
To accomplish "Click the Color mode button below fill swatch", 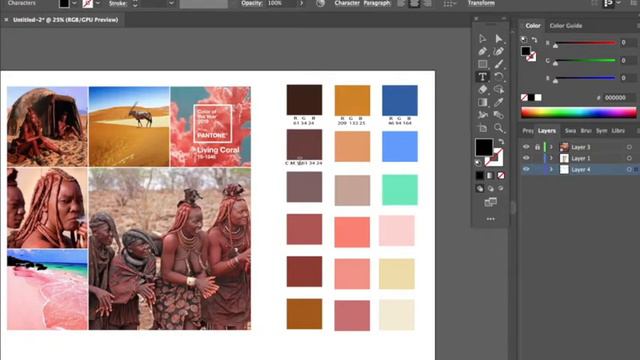I will point(480,176).
